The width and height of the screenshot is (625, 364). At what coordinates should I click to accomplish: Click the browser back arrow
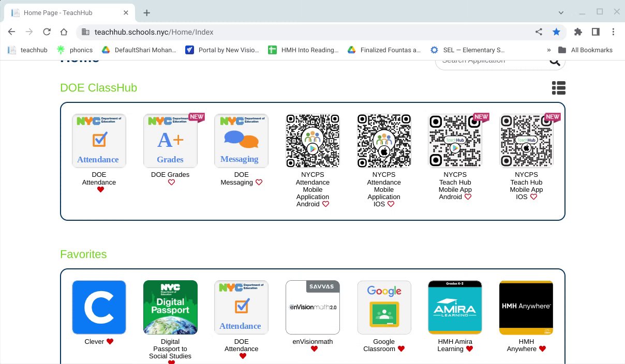(x=11, y=32)
